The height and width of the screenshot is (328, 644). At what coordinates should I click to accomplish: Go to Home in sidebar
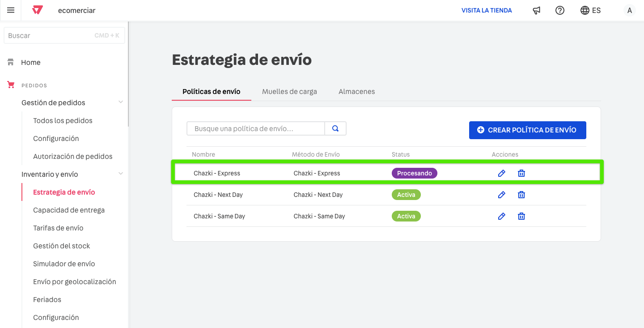click(x=31, y=62)
